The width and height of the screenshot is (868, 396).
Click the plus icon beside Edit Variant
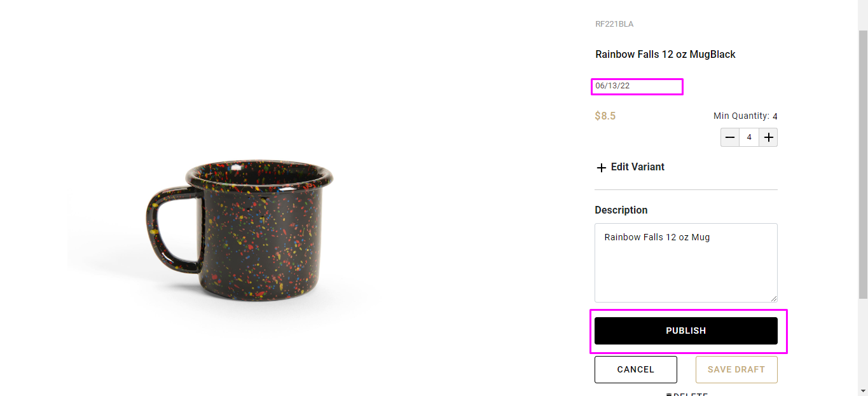[x=601, y=168]
